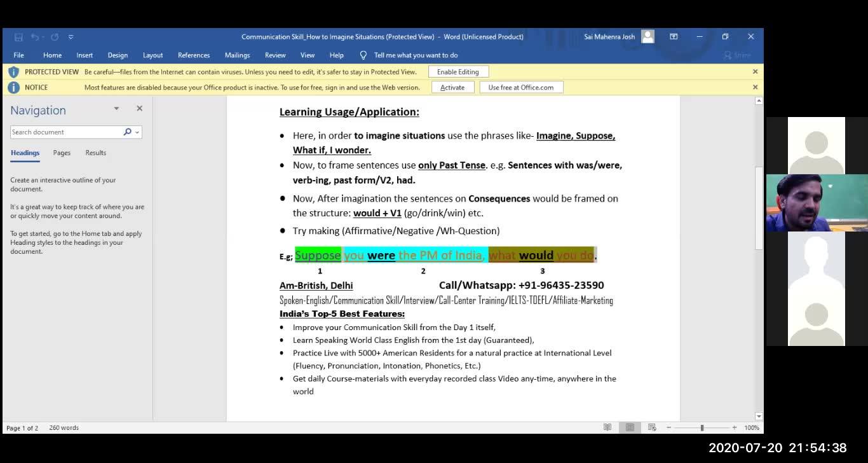Select Print Layout view icon
Screen dimensions: 868x463
point(630,427)
